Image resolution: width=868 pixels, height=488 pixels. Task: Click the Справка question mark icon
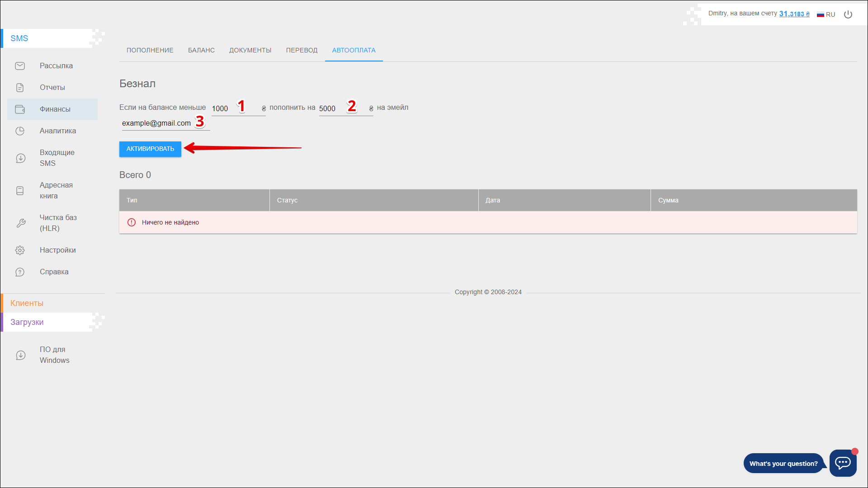(20, 272)
